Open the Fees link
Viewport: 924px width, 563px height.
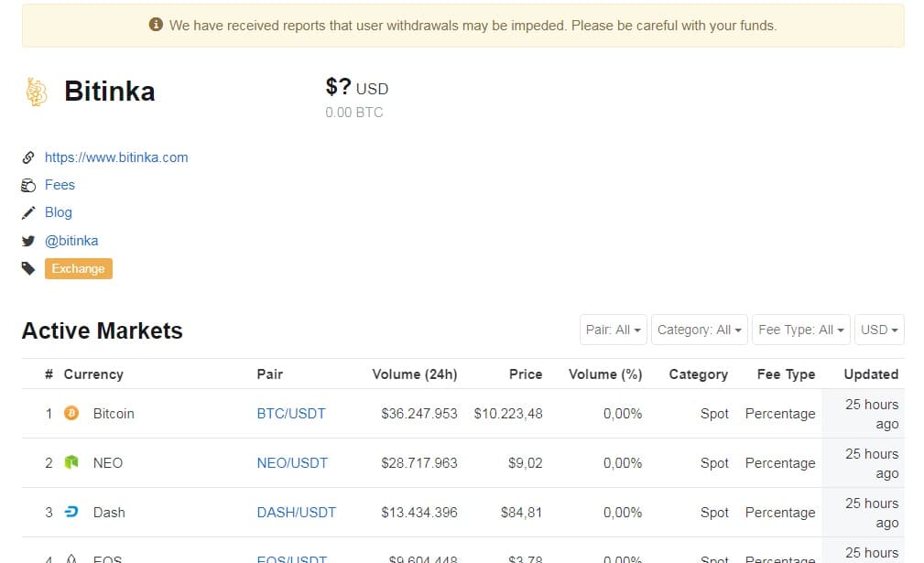[60, 185]
